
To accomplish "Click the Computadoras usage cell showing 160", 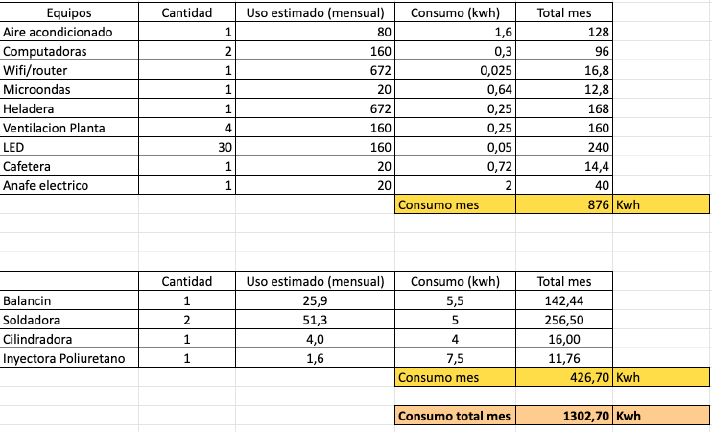I will pyautogui.click(x=315, y=51).
